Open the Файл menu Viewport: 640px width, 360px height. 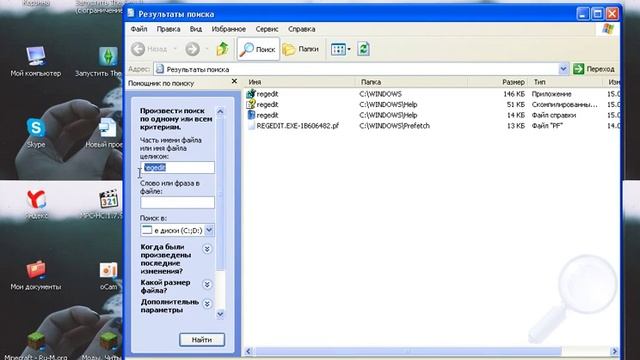(139, 29)
